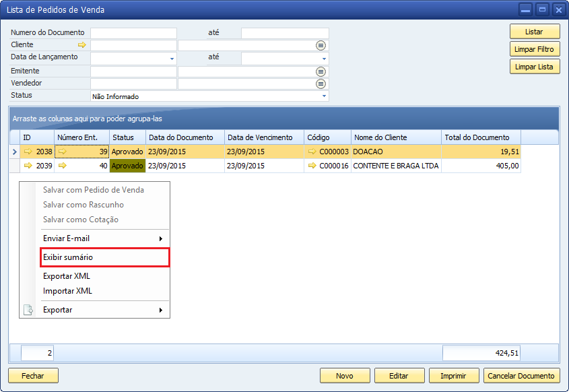Sort by ID column header
The width and height of the screenshot is (569, 392).
coord(37,137)
